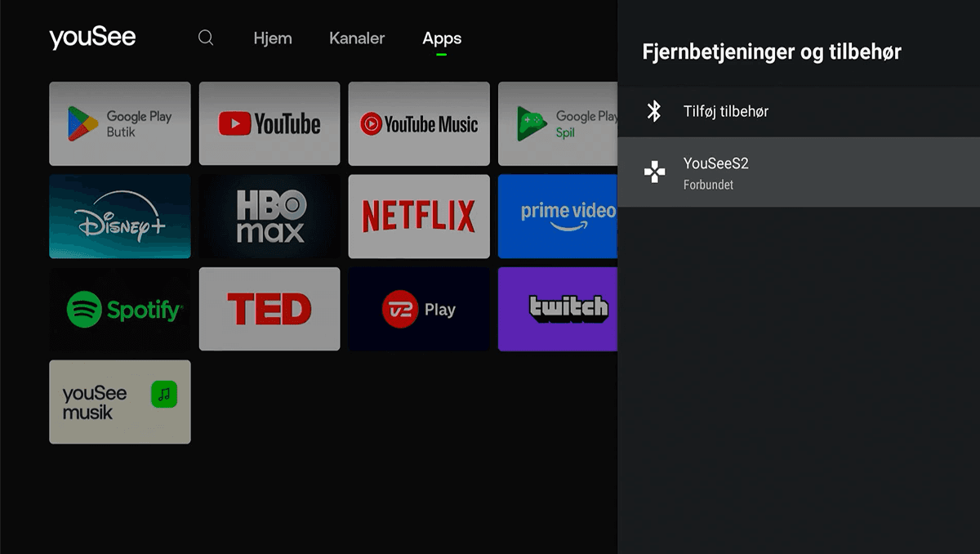Open the Disney+ app
980x554 pixels.
point(119,216)
